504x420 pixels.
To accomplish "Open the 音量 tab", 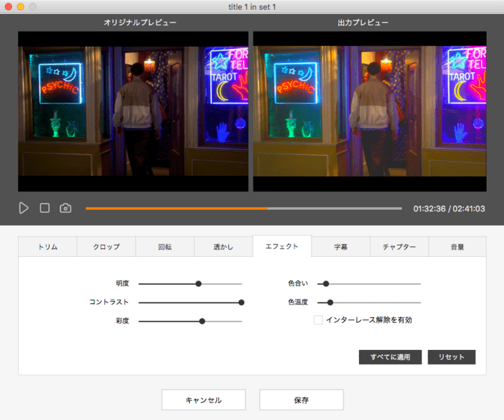I will click(x=457, y=247).
